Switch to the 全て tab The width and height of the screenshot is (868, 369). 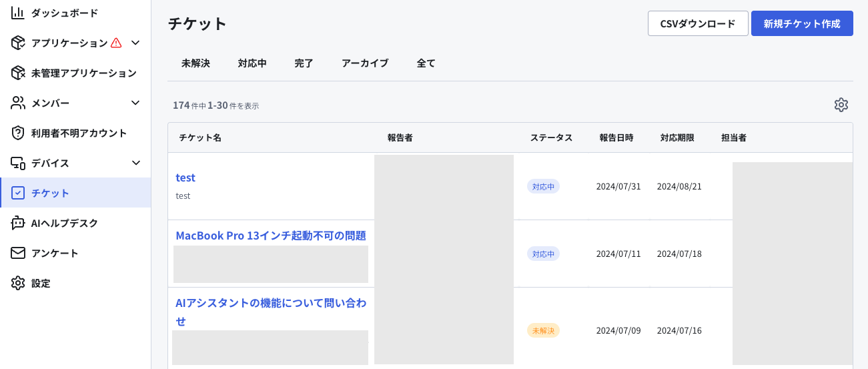(x=426, y=63)
